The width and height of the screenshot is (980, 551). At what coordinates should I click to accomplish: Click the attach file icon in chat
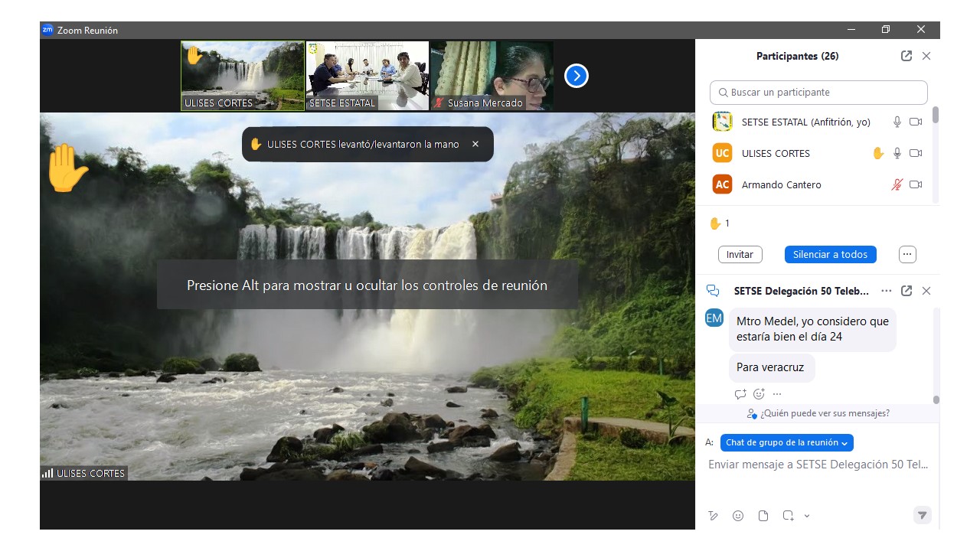click(763, 516)
